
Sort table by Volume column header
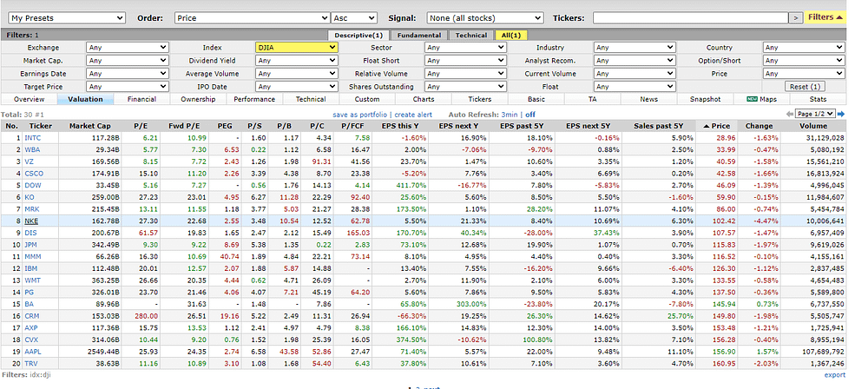coord(813,126)
